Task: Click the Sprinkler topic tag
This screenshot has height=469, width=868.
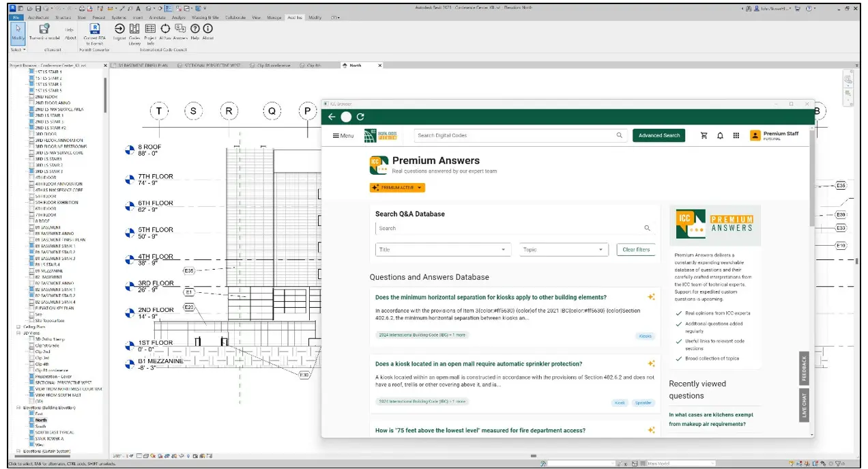Action: [x=643, y=403]
